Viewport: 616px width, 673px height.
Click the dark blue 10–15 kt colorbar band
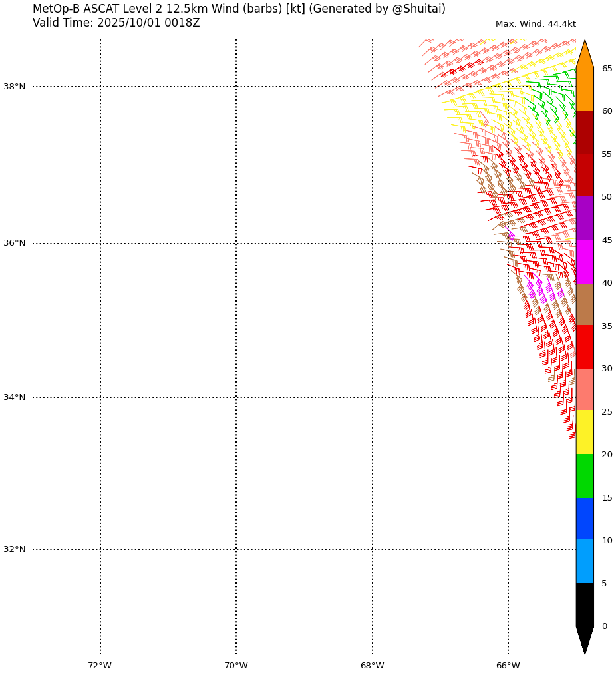click(x=584, y=519)
